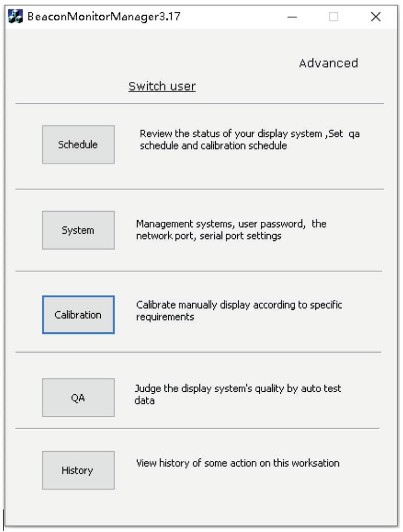Screen dimensions: 403x532
Task: Minimize the BeaconMonitorManager window
Action: 292,16
